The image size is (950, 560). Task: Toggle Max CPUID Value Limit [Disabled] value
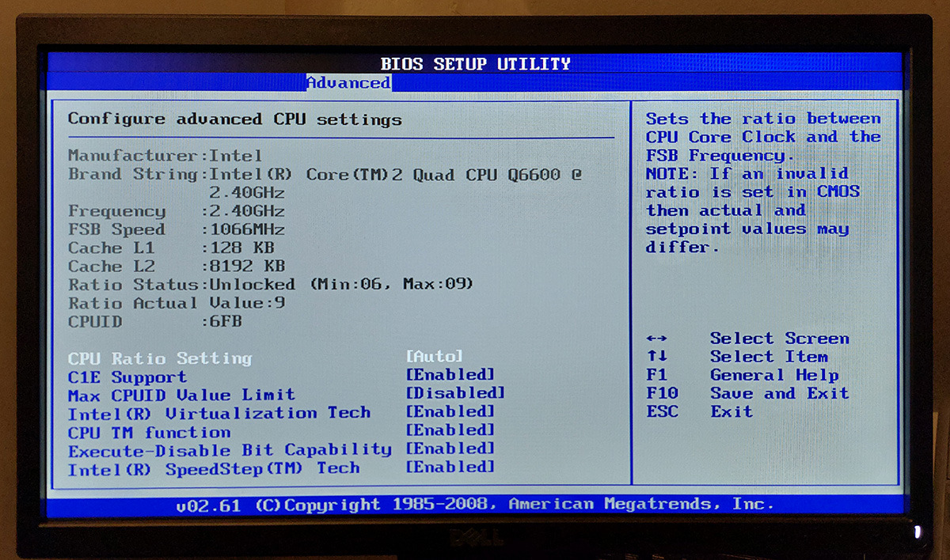pyautogui.click(x=455, y=393)
